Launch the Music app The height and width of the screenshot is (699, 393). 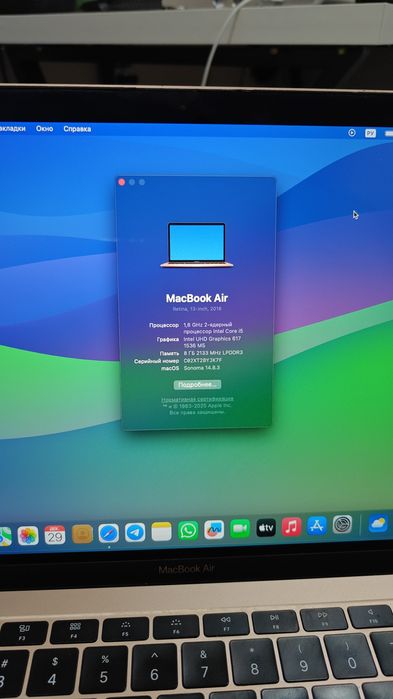pos(291,527)
